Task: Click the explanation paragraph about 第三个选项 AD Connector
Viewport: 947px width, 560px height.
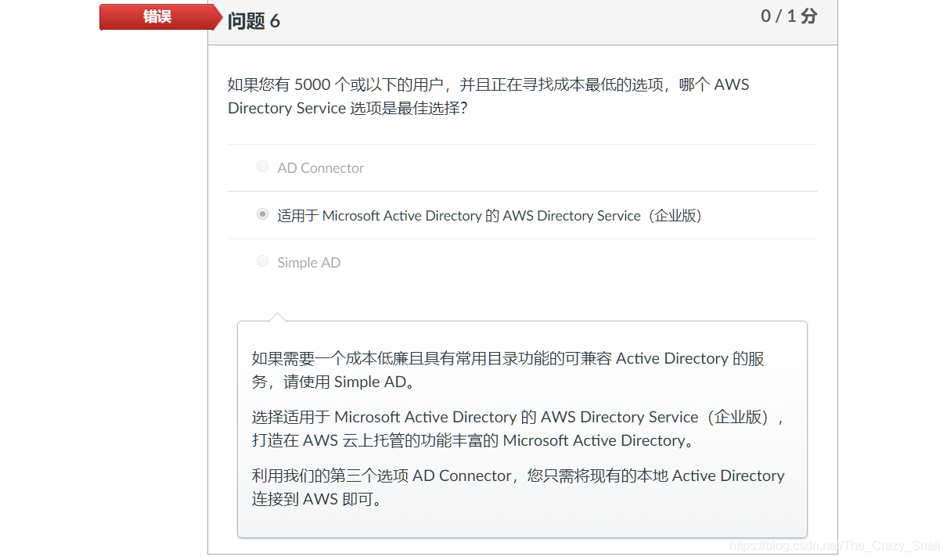Action: coord(518,487)
